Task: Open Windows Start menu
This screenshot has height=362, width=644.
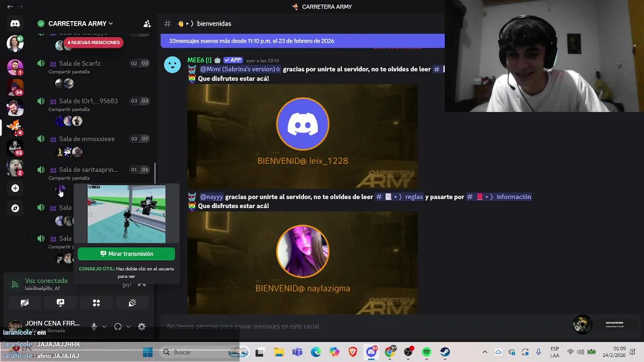Action: [x=147, y=352]
